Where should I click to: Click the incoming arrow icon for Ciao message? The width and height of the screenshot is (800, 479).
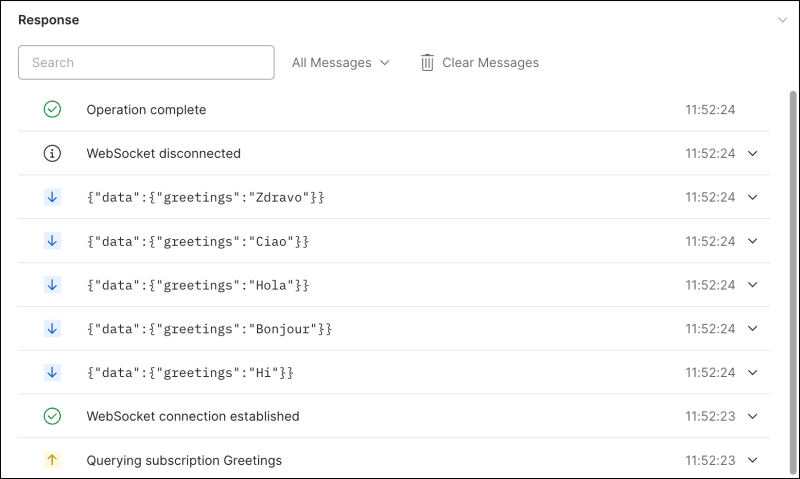click(x=53, y=241)
